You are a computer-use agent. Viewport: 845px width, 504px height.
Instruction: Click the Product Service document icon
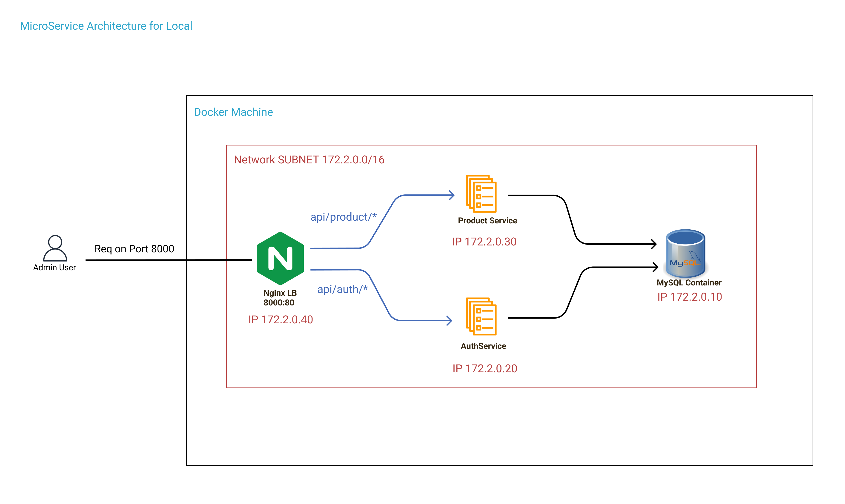pyautogui.click(x=481, y=194)
